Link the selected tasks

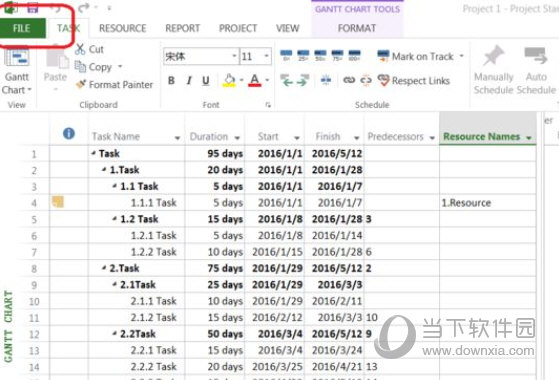[349, 81]
